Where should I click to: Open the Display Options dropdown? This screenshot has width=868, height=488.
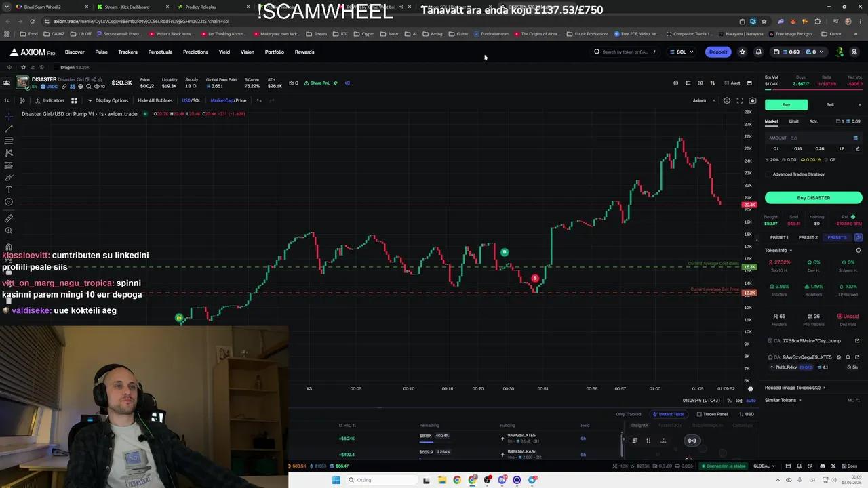107,100
